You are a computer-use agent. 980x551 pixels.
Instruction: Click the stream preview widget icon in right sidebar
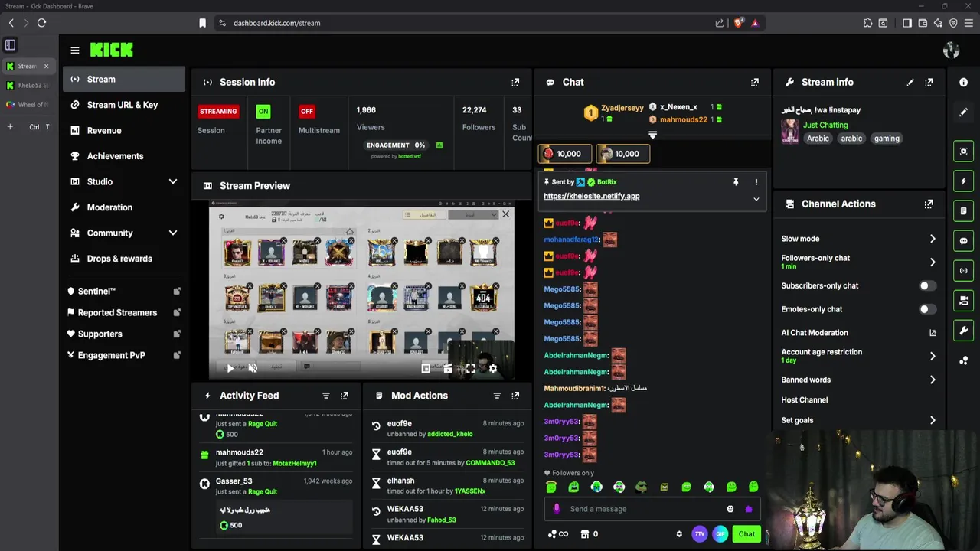[964, 151]
